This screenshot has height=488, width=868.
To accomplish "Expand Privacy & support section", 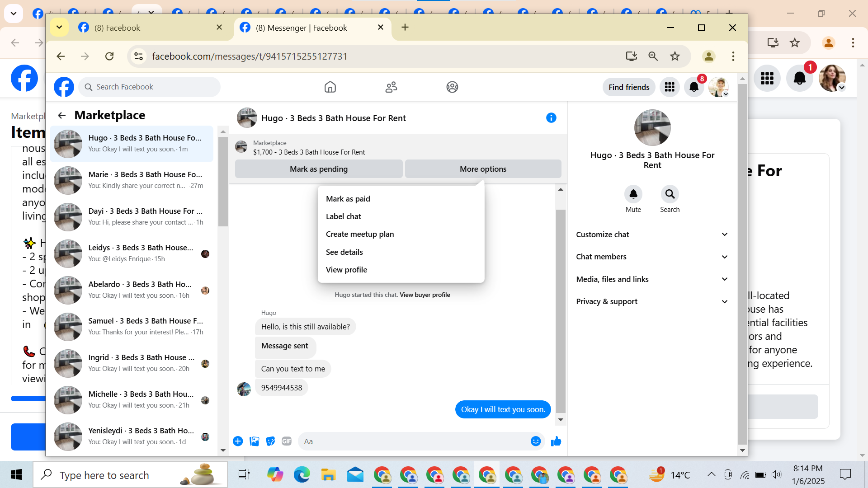I will 652,301.
